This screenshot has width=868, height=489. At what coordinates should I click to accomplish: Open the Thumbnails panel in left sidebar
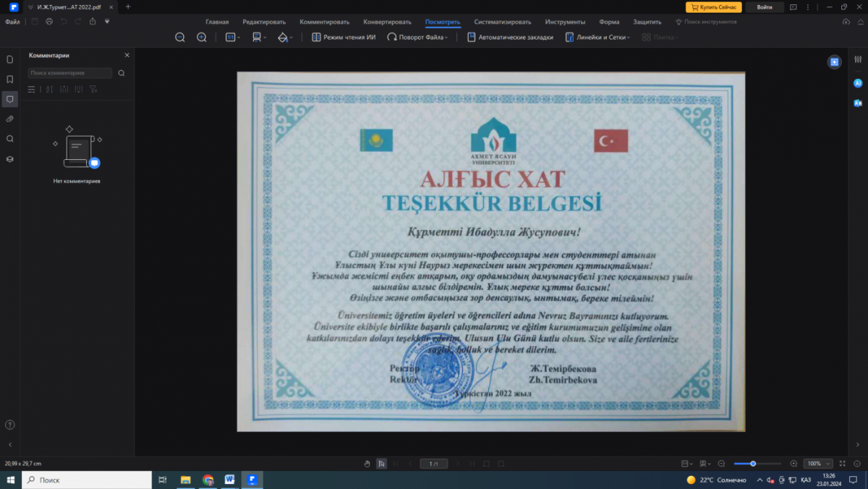tap(10, 59)
